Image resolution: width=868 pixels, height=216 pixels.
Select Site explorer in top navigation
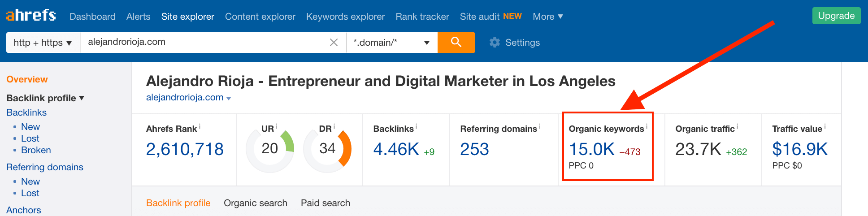(188, 17)
